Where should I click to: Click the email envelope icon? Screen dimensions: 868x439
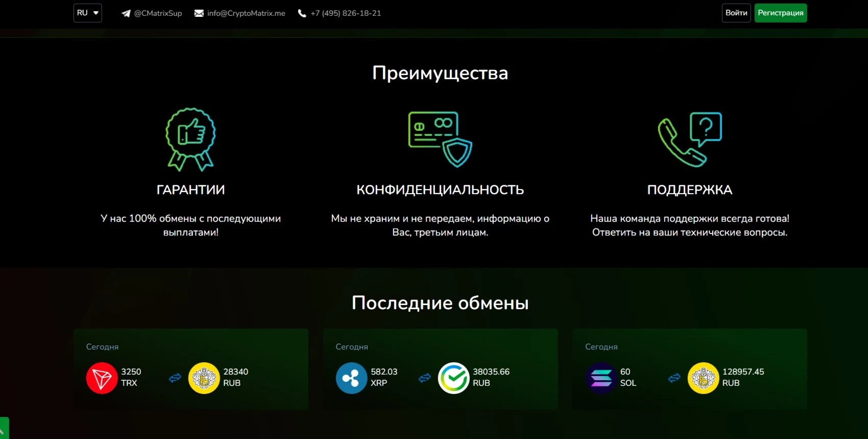point(199,13)
